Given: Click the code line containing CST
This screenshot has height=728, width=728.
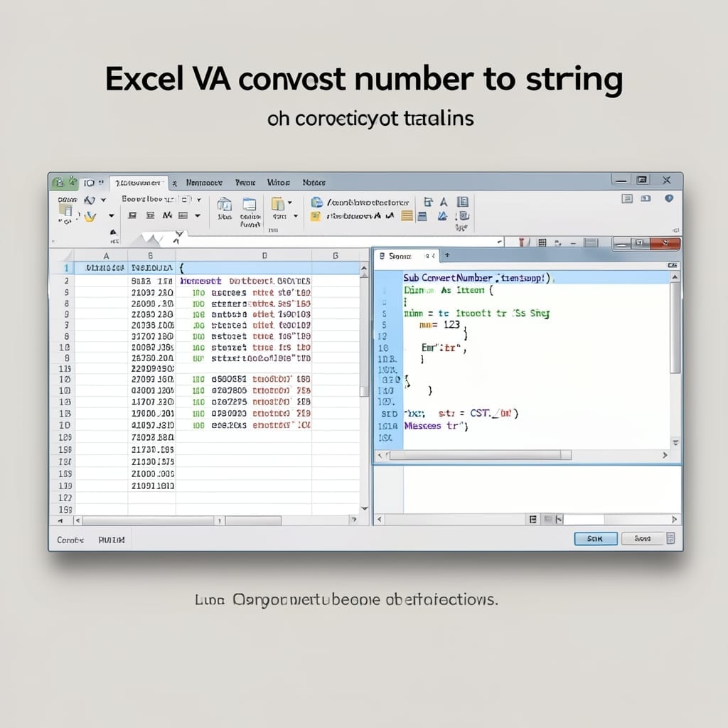Looking at the screenshot, I should coord(461,413).
